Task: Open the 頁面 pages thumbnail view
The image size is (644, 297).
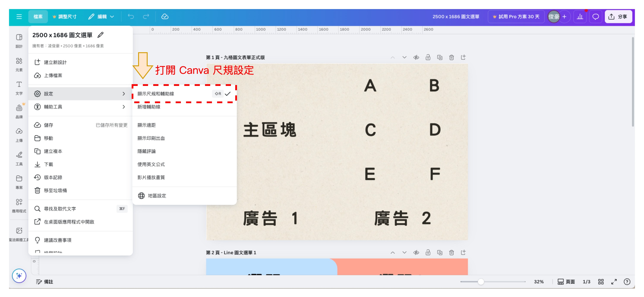Action: [566, 282]
